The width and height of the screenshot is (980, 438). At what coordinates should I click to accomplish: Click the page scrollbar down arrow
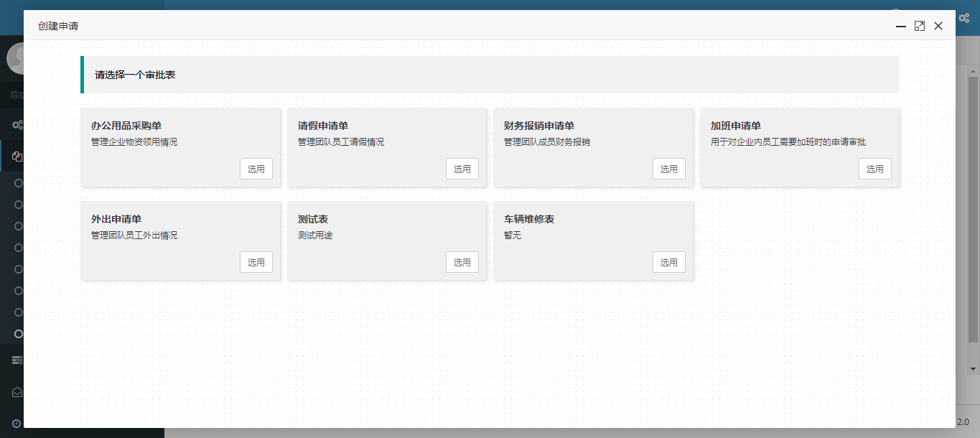(x=974, y=369)
